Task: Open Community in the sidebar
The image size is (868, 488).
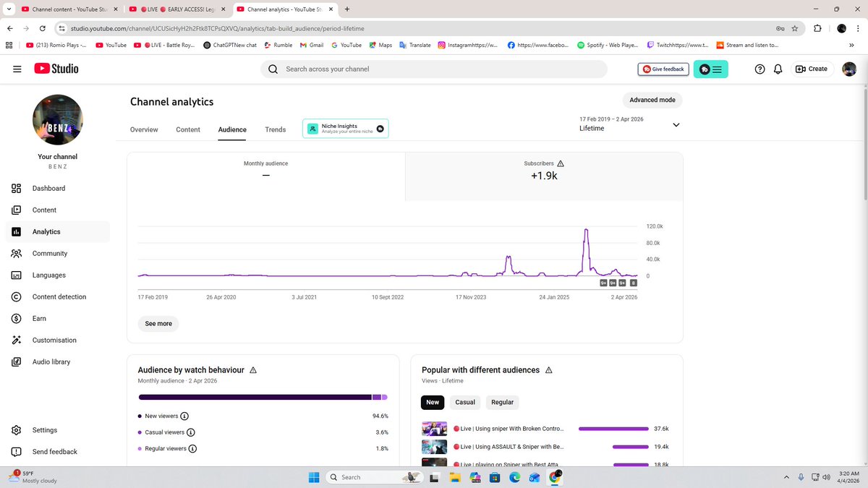Action: pyautogui.click(x=58, y=253)
